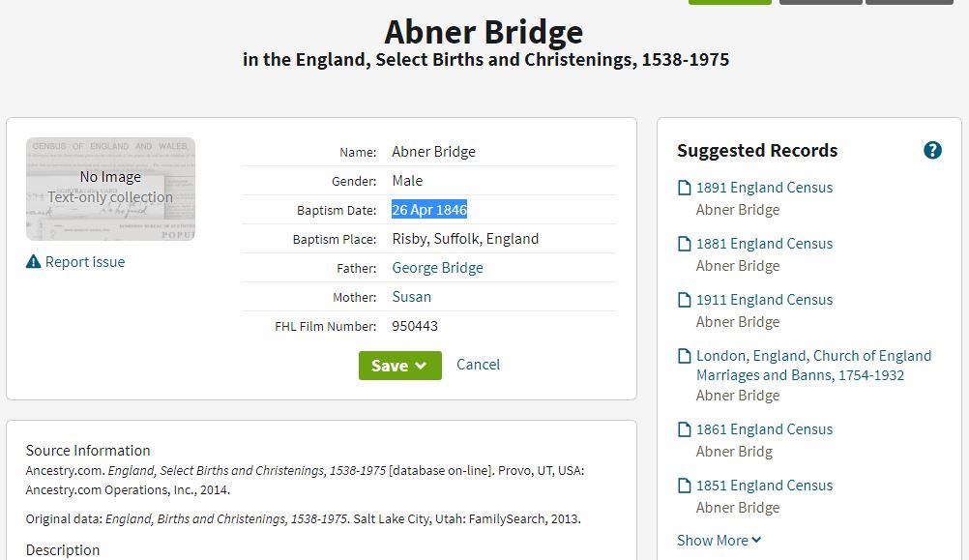Click the green button at top right
Image resolution: width=969 pixels, height=560 pixels.
point(730,2)
